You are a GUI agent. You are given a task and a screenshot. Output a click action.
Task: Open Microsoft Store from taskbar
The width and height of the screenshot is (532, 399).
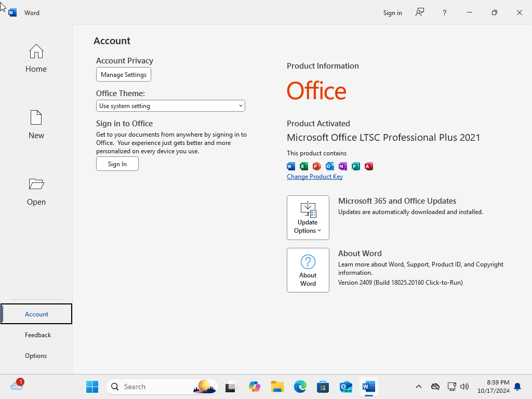(x=323, y=387)
